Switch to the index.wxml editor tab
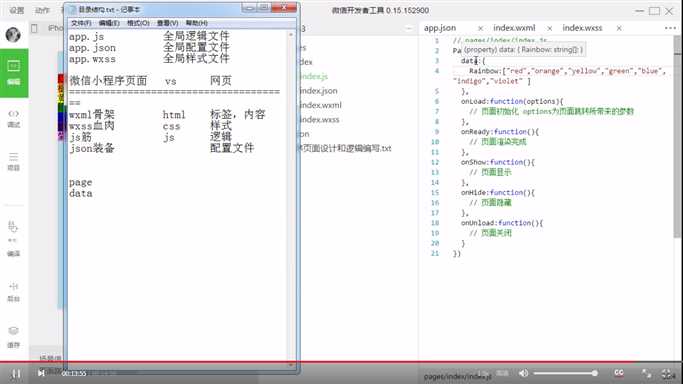This screenshot has width=683, height=384. pos(514,28)
